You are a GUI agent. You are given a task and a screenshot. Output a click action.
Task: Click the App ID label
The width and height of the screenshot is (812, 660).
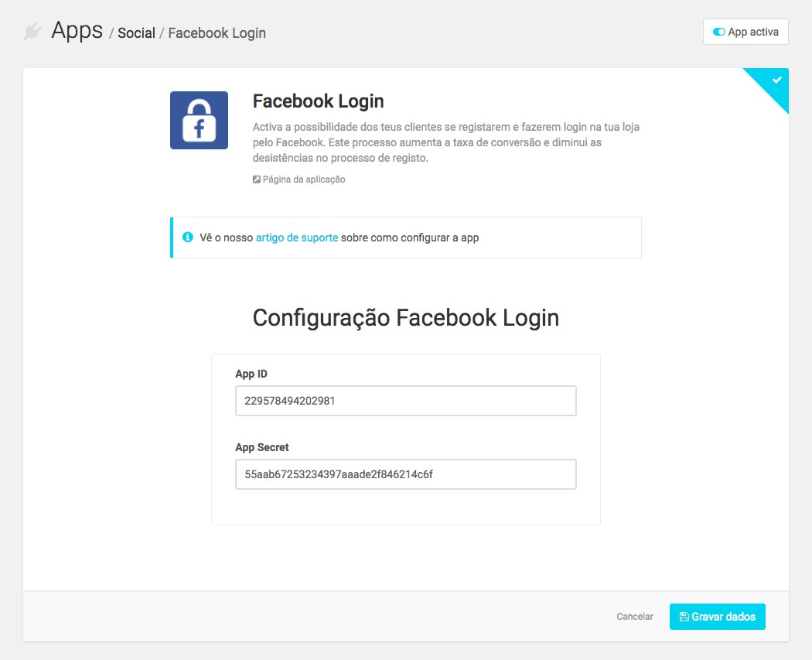(251, 374)
